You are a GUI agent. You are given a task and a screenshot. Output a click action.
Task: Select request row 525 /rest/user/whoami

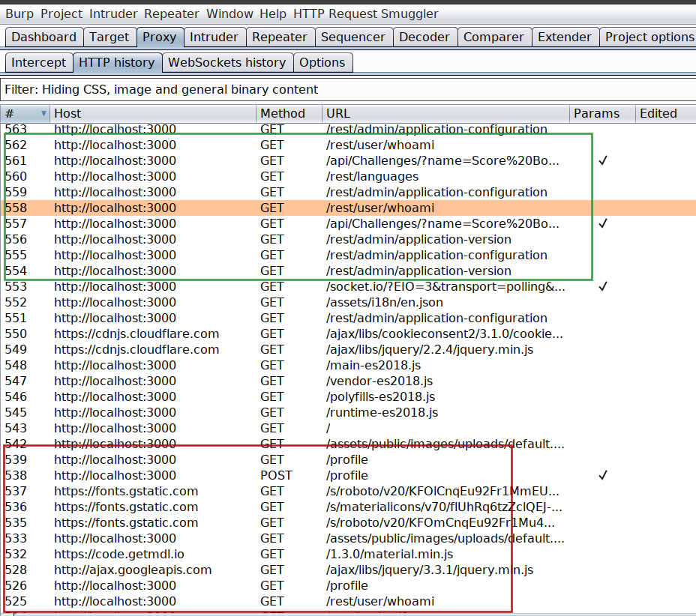tap(348, 601)
